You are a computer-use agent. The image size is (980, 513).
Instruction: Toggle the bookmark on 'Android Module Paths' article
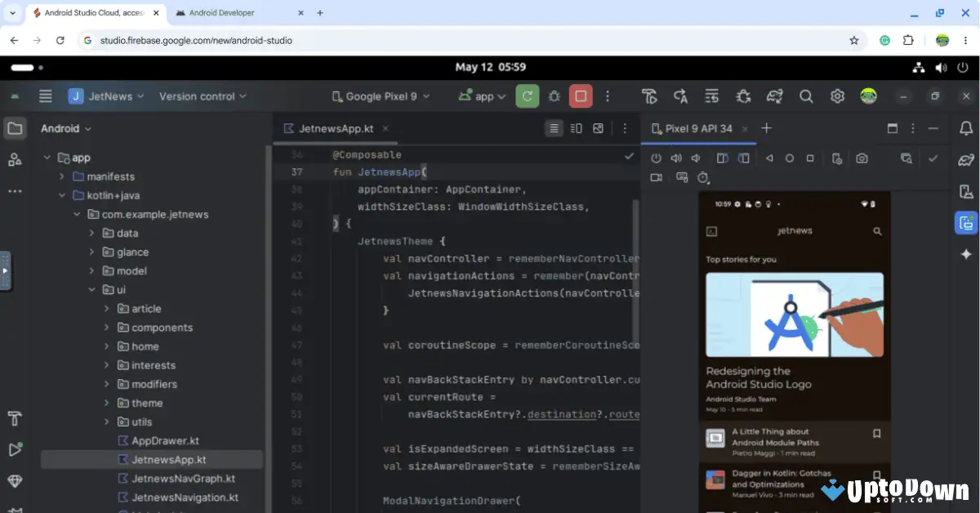[x=876, y=435]
